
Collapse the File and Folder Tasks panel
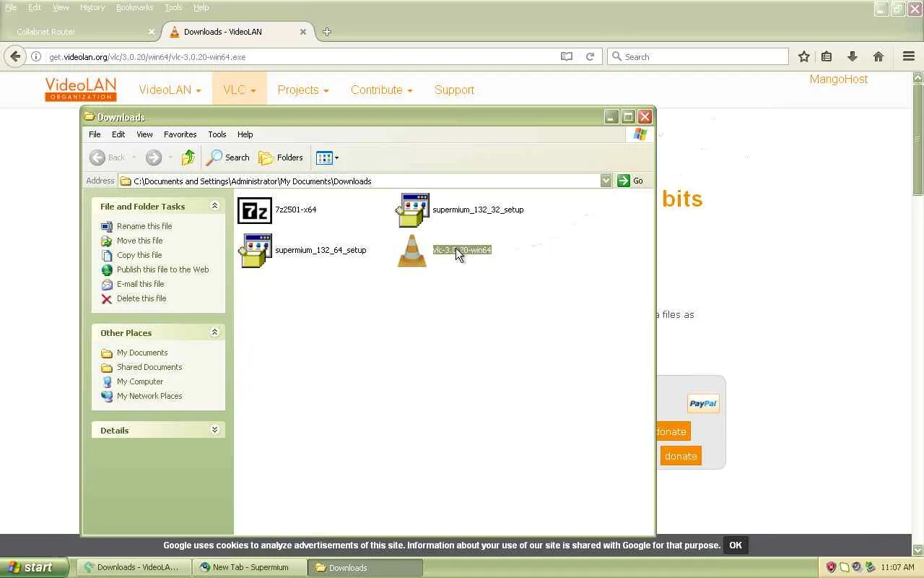pyautogui.click(x=214, y=206)
